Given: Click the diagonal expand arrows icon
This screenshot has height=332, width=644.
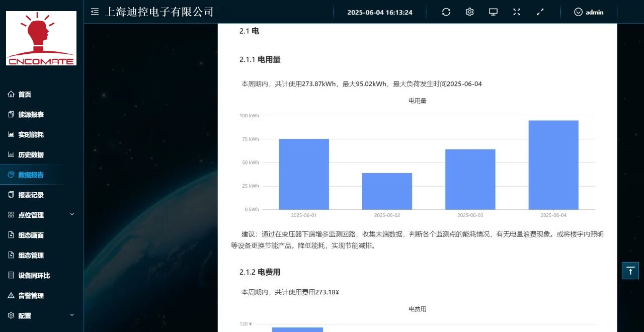Looking at the screenshot, I should 540,12.
